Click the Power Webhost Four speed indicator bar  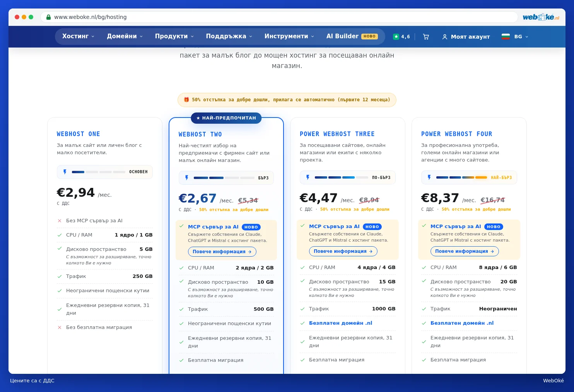469,177
